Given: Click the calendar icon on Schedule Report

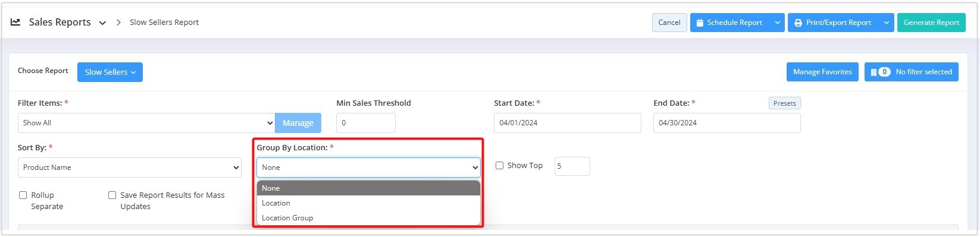Looking at the screenshot, I should click(x=700, y=23).
